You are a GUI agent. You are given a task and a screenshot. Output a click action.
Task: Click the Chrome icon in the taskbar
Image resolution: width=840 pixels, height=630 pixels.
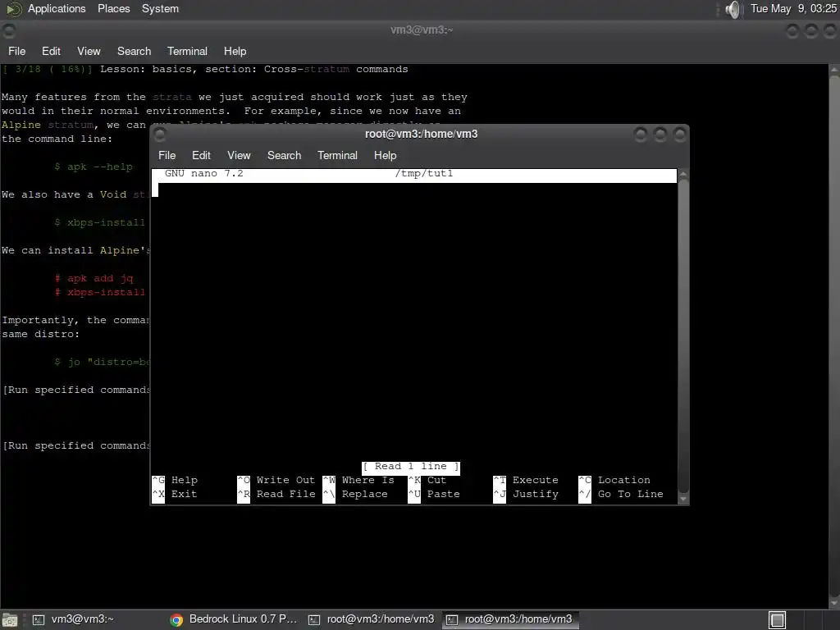point(176,620)
